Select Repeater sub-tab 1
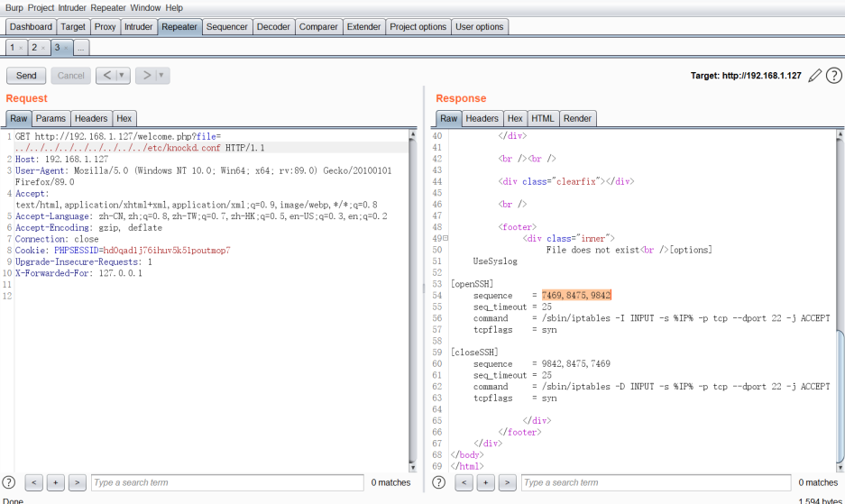 point(13,48)
